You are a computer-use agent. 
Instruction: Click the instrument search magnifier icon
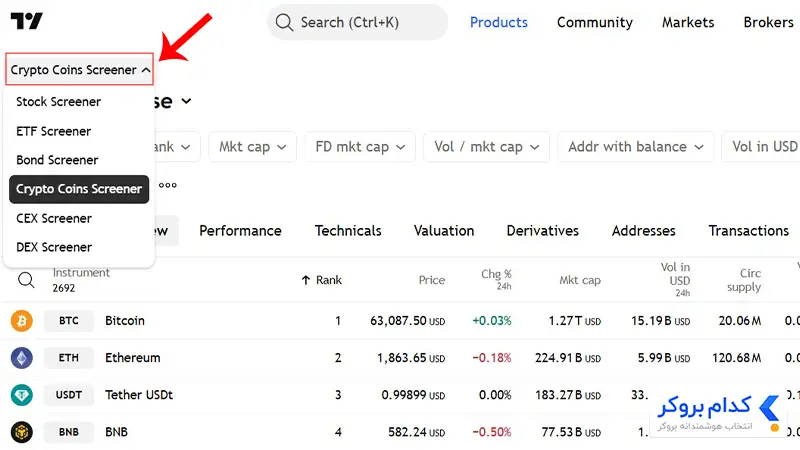click(x=26, y=280)
